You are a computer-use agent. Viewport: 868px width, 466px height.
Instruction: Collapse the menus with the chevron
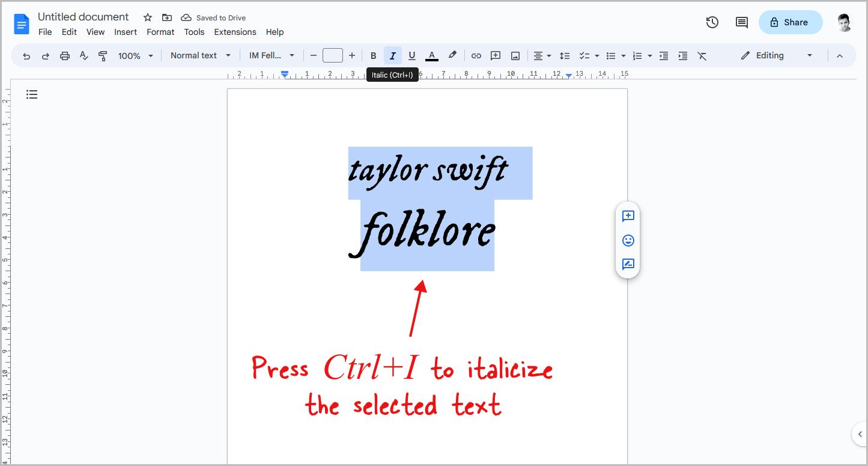840,56
